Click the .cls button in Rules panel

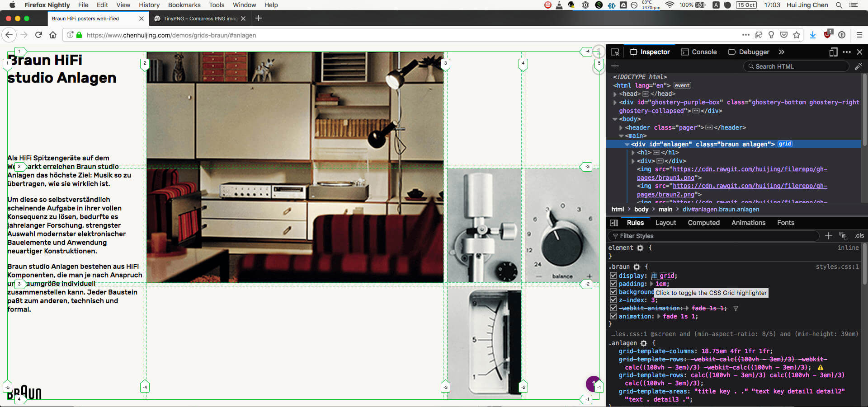[x=859, y=236]
